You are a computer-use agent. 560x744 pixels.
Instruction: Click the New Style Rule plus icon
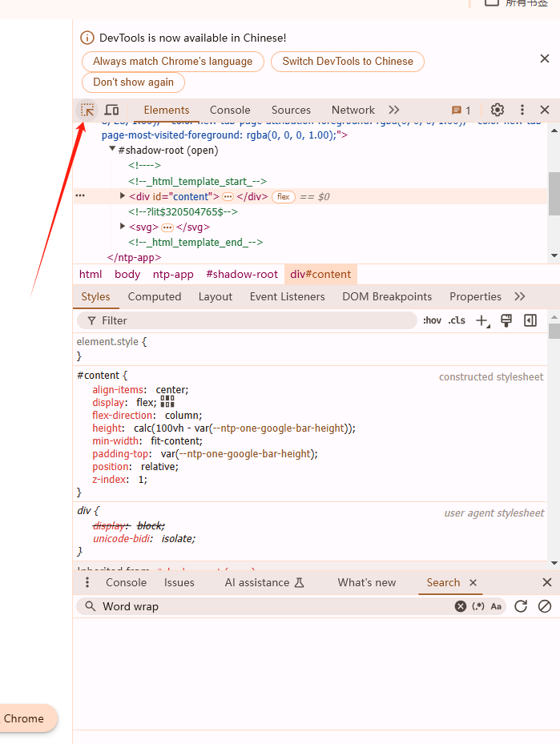(482, 321)
